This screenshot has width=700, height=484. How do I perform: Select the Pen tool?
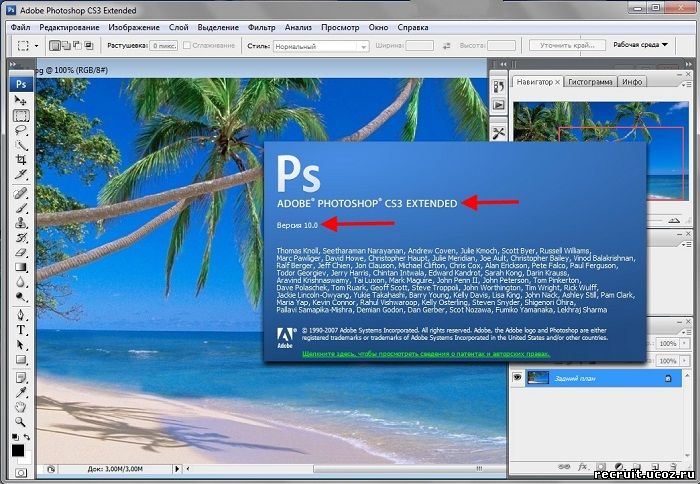(21, 315)
